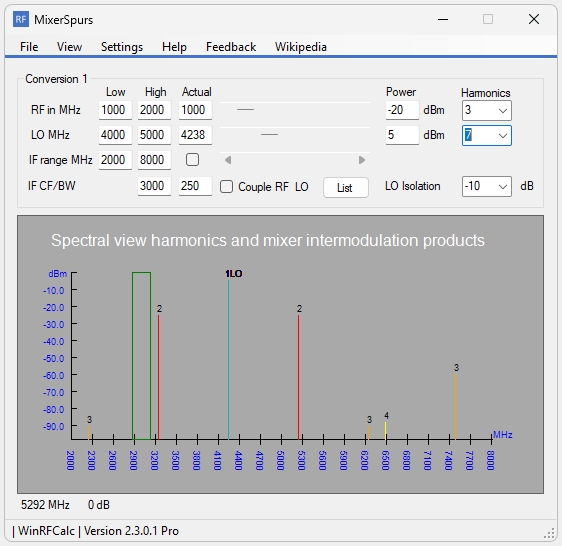Click the IF range high field

(x=154, y=160)
